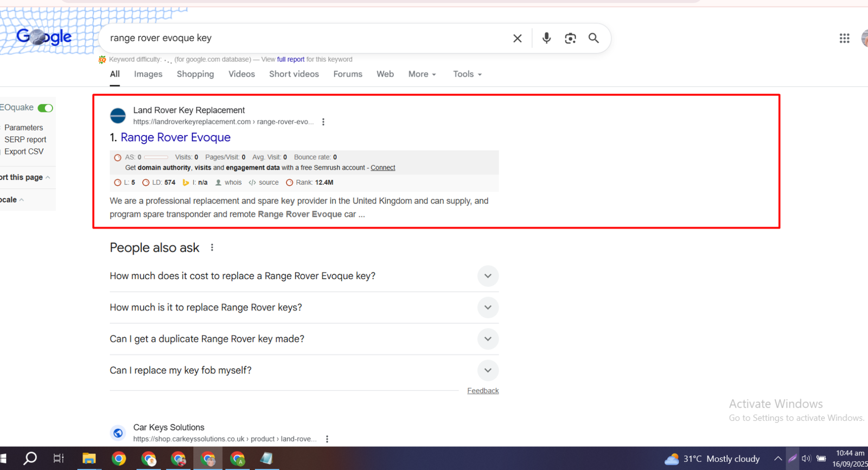868x470 pixels.
Task: Open File Explorer from the taskbar
Action: tap(89, 459)
